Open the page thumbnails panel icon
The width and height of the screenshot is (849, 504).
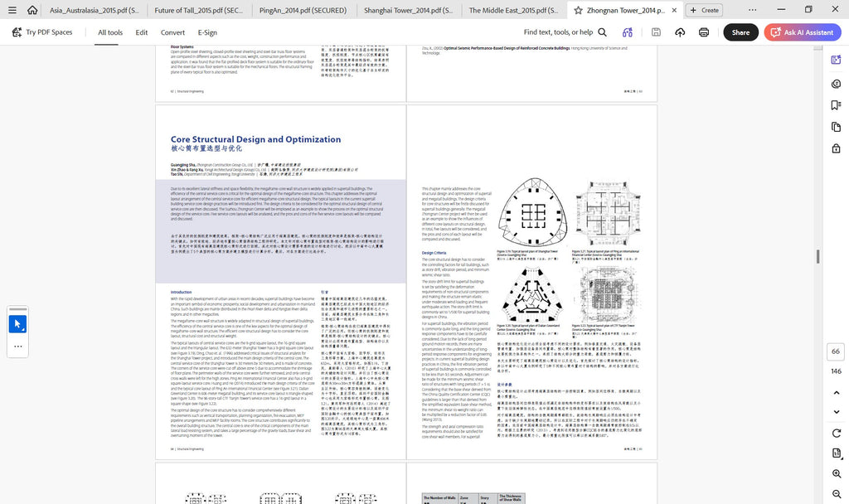pos(836,127)
